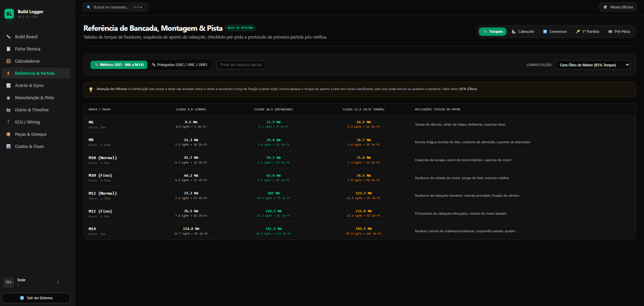Open the 1ª Partida tab
This screenshot has height=306, width=644.
(587, 31)
